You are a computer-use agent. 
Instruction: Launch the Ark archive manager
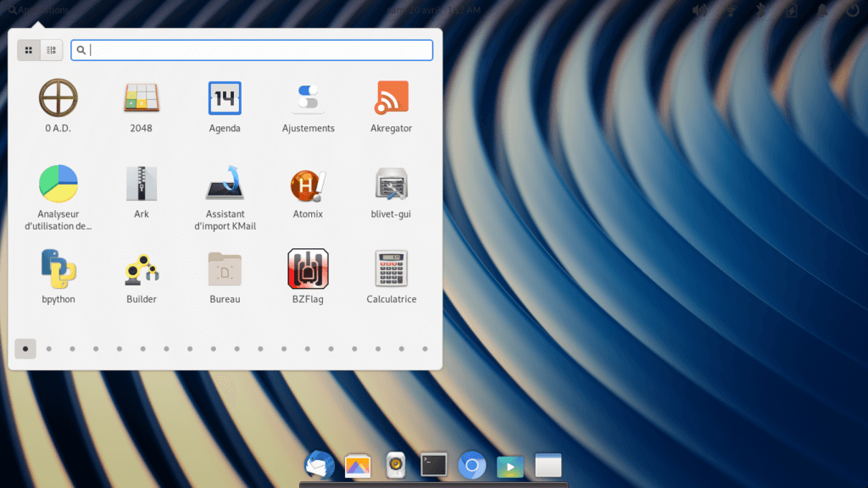142,191
